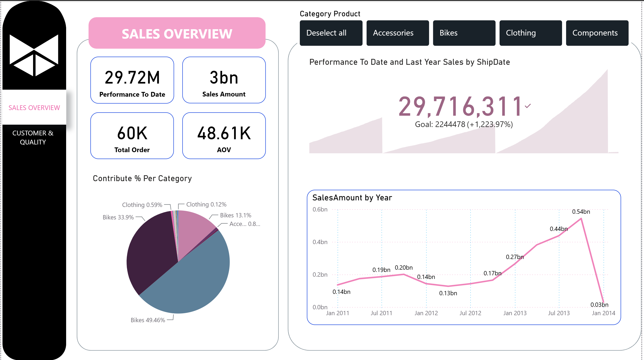This screenshot has width=644, height=360.
Task: Click the 0.20bn data label
Action: tap(404, 267)
